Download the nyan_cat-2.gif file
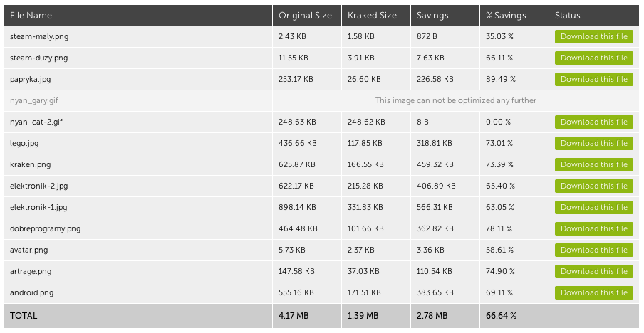The image size is (644, 333). pyautogui.click(x=594, y=122)
